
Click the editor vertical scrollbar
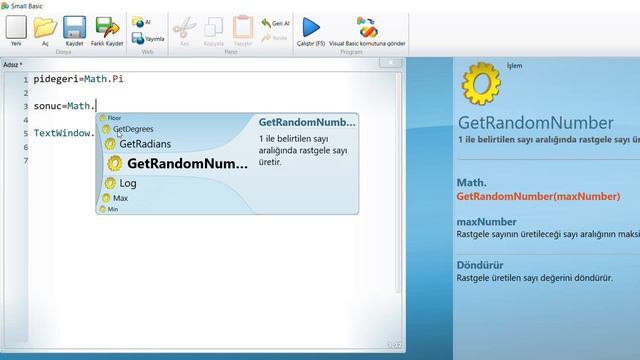pos(398,184)
